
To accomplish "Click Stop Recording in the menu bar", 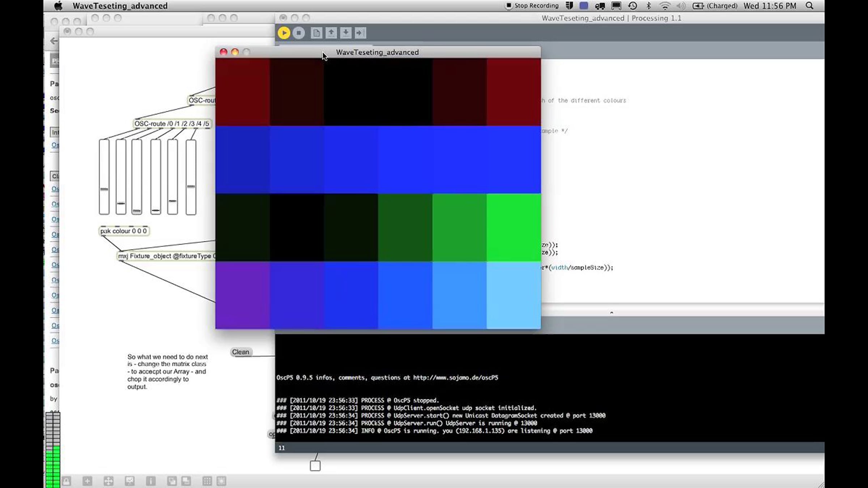I will click(x=532, y=6).
